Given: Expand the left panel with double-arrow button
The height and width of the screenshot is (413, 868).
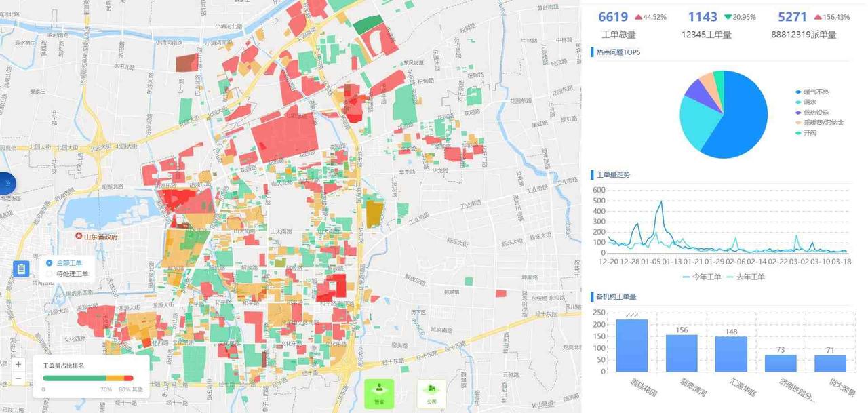Looking at the screenshot, I should pos(7,183).
